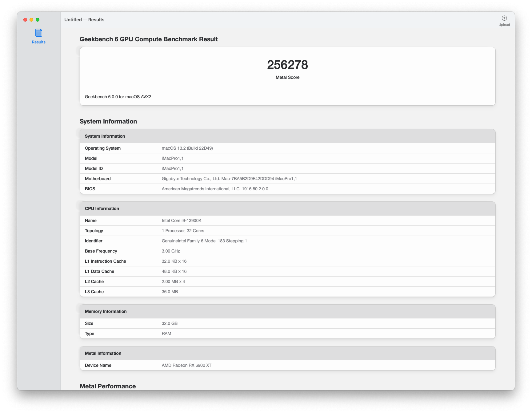The width and height of the screenshot is (532, 413).
Task: Click the Untitled — Results window title
Action: click(x=84, y=20)
